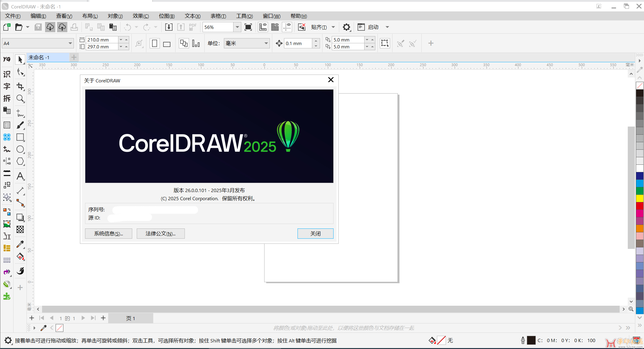Select the Polygon tool
This screenshot has width=644, height=349.
20,161
